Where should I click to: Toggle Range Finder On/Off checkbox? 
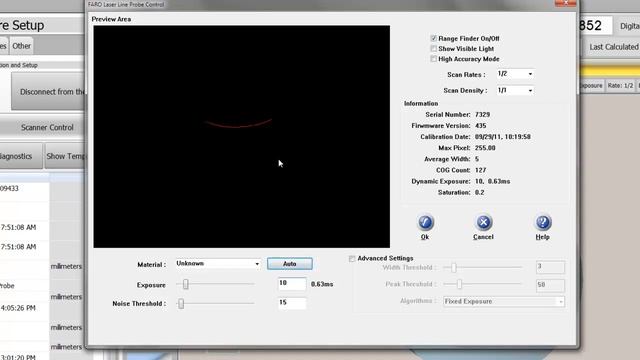[x=433, y=38]
